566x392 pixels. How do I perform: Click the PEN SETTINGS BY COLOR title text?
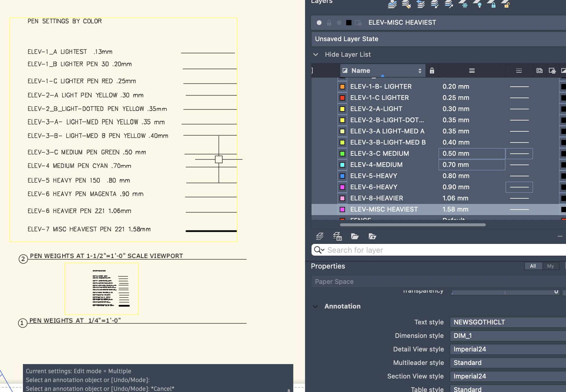pyautogui.click(x=65, y=21)
